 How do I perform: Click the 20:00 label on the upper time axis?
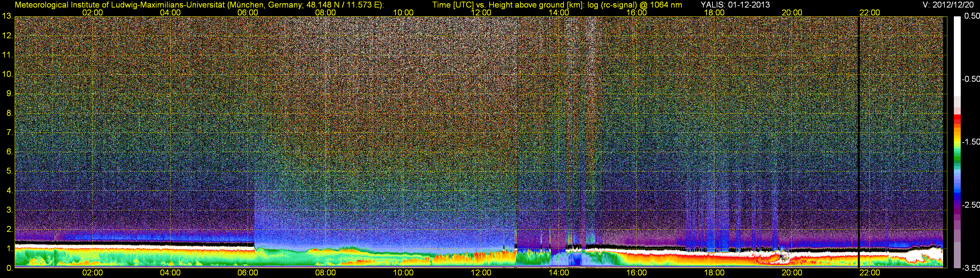coord(792,12)
